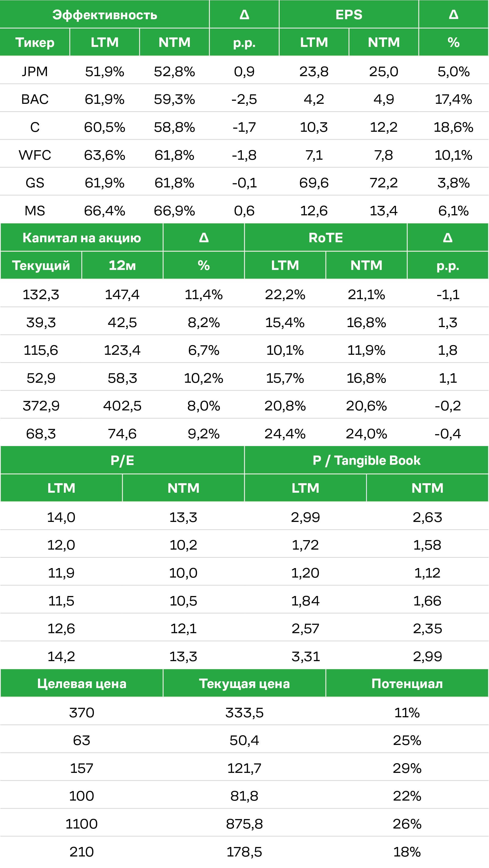Click the Целевая цена header

point(82,684)
